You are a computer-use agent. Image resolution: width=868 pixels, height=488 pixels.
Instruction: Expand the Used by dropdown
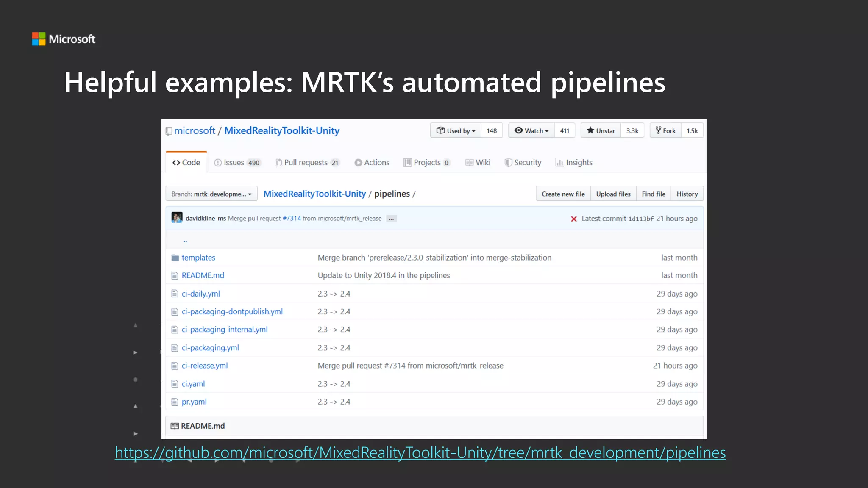[456, 130]
